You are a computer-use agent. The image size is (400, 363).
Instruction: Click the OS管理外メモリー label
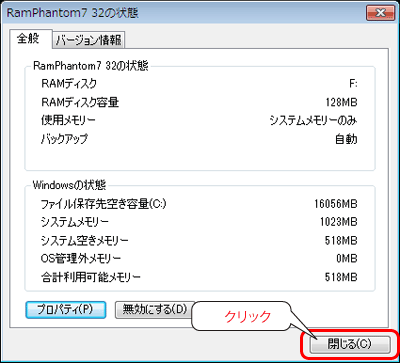click(81, 258)
